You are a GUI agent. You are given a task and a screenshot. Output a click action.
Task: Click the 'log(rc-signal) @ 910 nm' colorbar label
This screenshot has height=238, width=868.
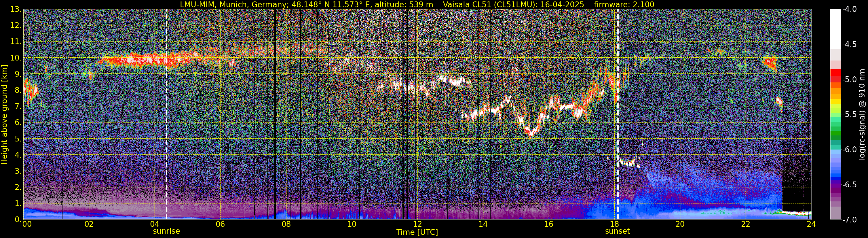pos(862,114)
